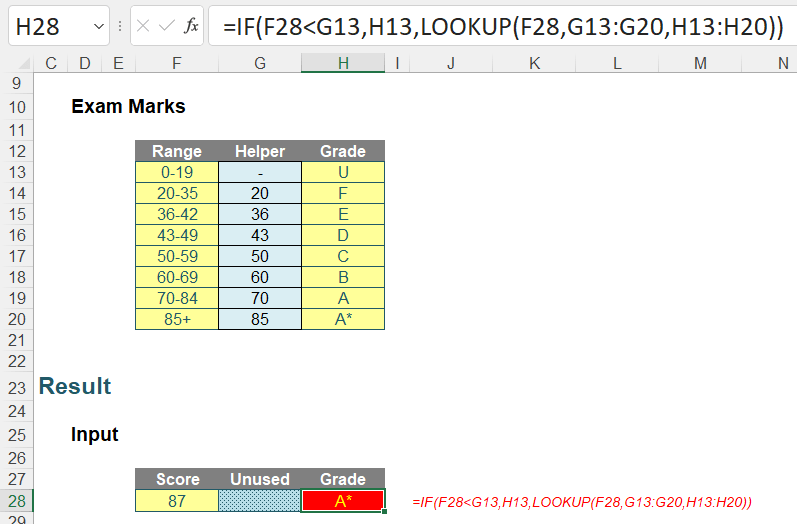Click inside the Name Box showing H28
This screenshot has width=797, height=524.
coord(45,27)
